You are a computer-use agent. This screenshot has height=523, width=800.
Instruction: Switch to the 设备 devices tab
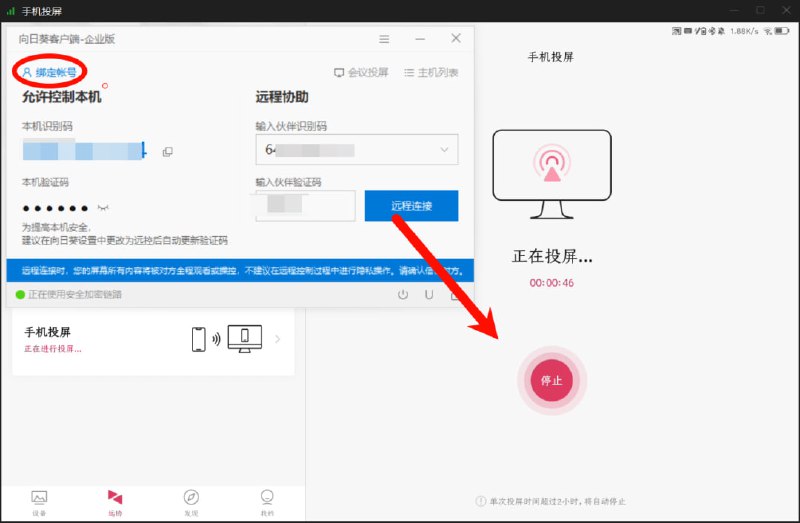coord(39,500)
